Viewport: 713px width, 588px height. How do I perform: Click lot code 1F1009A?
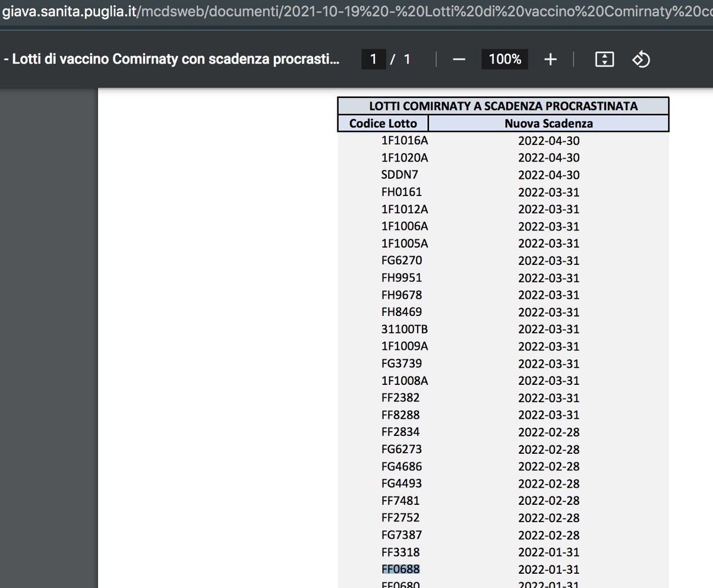click(405, 346)
